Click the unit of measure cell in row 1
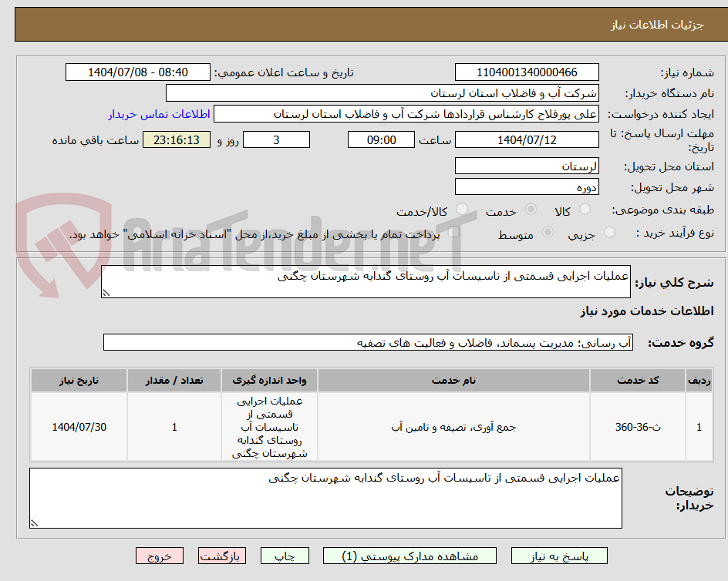Viewport: 728px width, 581px height. point(269,427)
